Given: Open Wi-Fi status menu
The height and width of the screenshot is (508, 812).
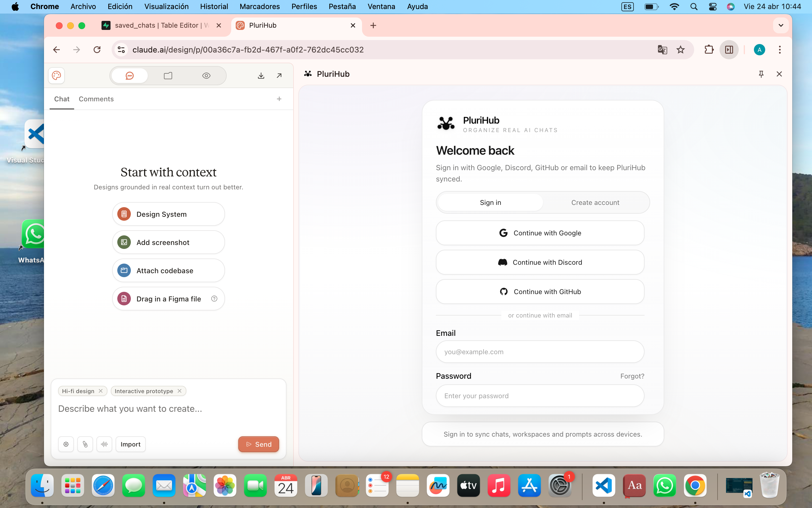Looking at the screenshot, I should pos(674,6).
